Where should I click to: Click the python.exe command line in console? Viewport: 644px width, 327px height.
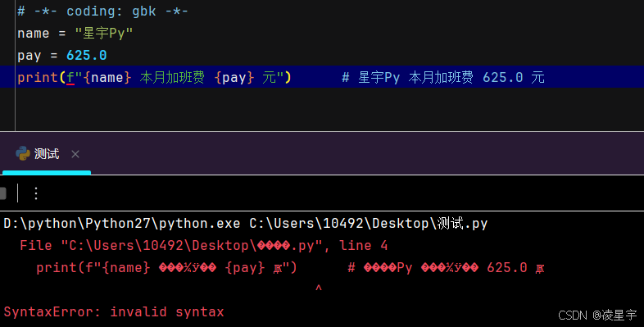[245, 224]
